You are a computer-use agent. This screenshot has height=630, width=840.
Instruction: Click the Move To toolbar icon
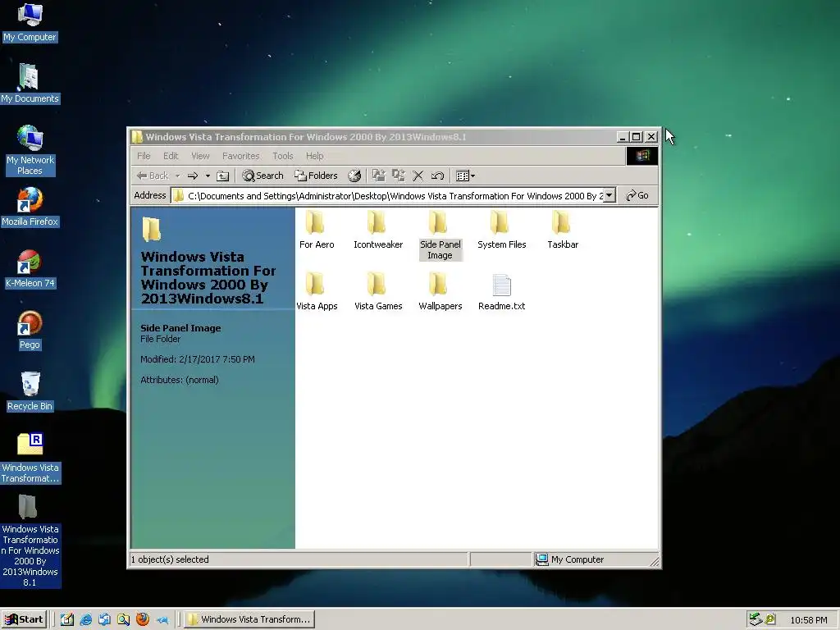(379, 176)
